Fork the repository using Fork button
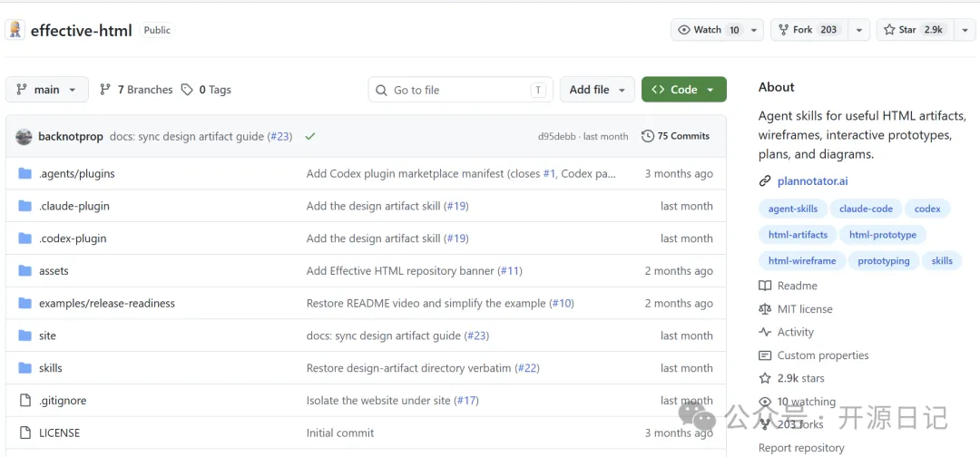This screenshot has height=457, width=980. [810, 30]
